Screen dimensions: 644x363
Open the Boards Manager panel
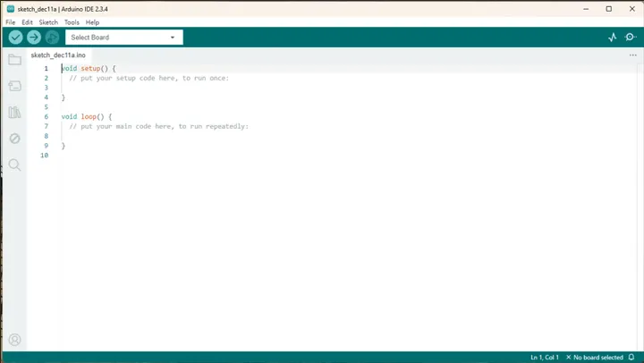15,86
